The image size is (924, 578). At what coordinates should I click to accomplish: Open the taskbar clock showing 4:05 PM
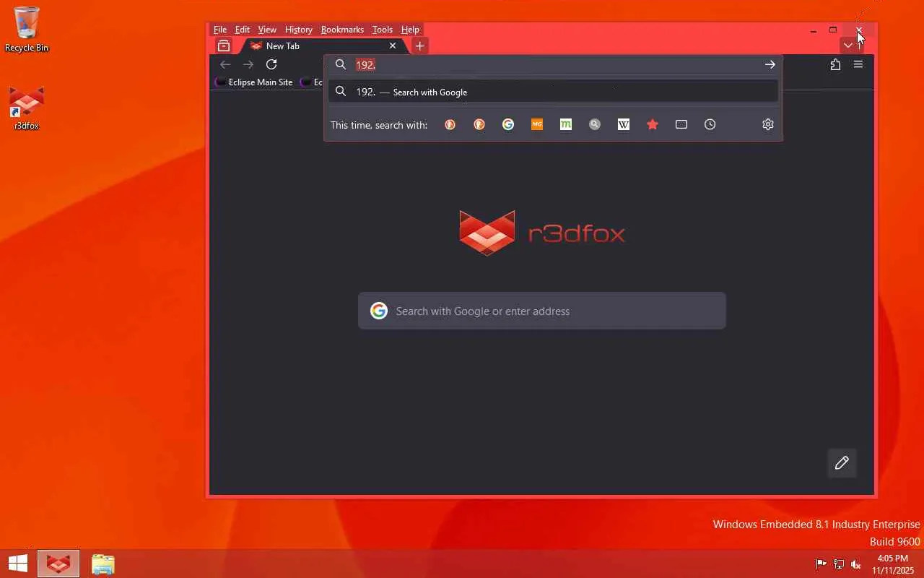(893, 564)
